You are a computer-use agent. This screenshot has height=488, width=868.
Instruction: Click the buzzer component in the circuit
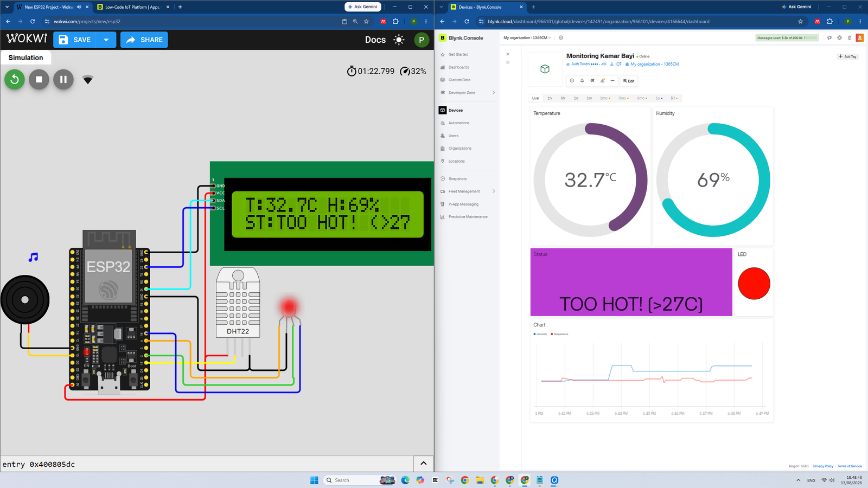(25, 300)
